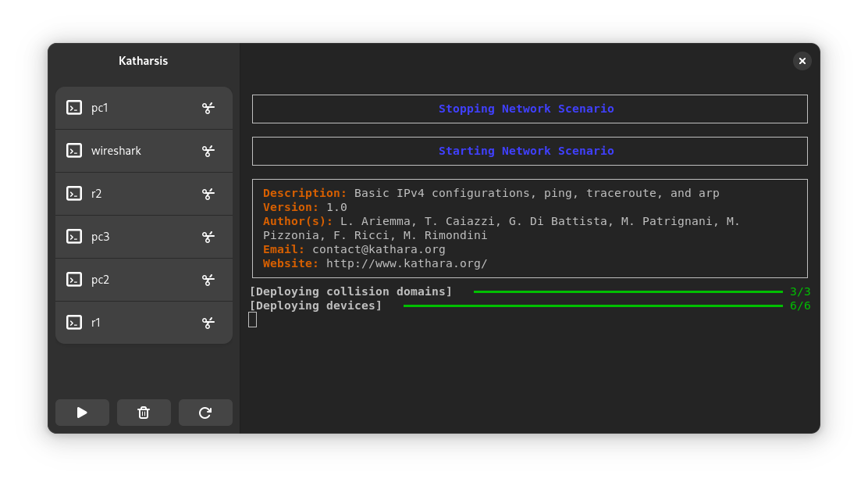Click the [Deploying collision domains] label
The height and width of the screenshot is (486, 868).
[x=350, y=291]
